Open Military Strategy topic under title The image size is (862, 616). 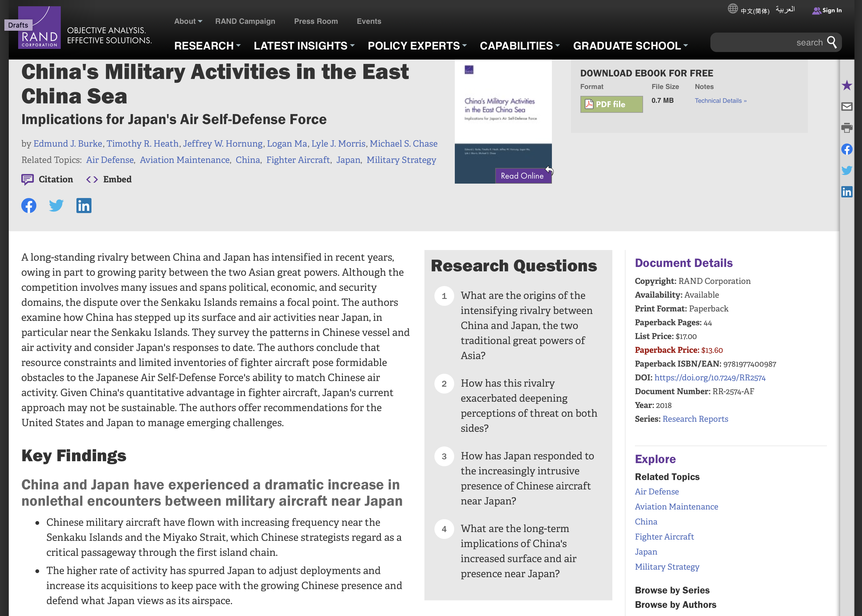pyautogui.click(x=401, y=160)
